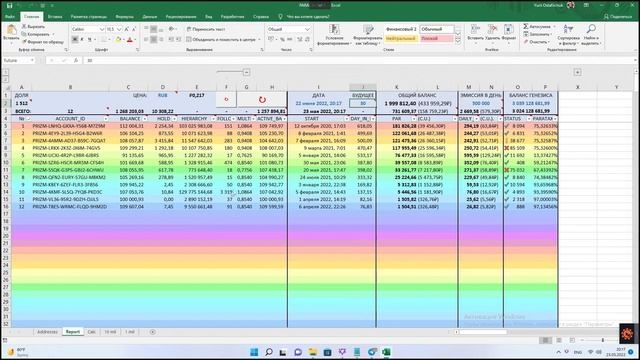Screen dimensions: 640x360
Task: Open the File (Файл) tab
Action: [10, 17]
